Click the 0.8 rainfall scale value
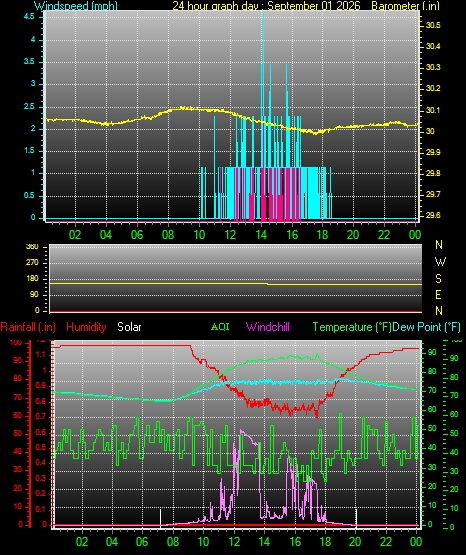Viewport: 466px width, 555px height. (41, 401)
